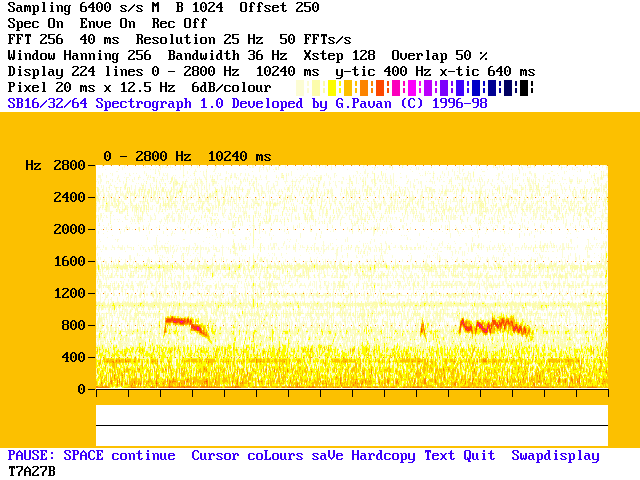This screenshot has height=480, width=640.
Task: Activate the Swapdisplay command
Action: pos(556,456)
